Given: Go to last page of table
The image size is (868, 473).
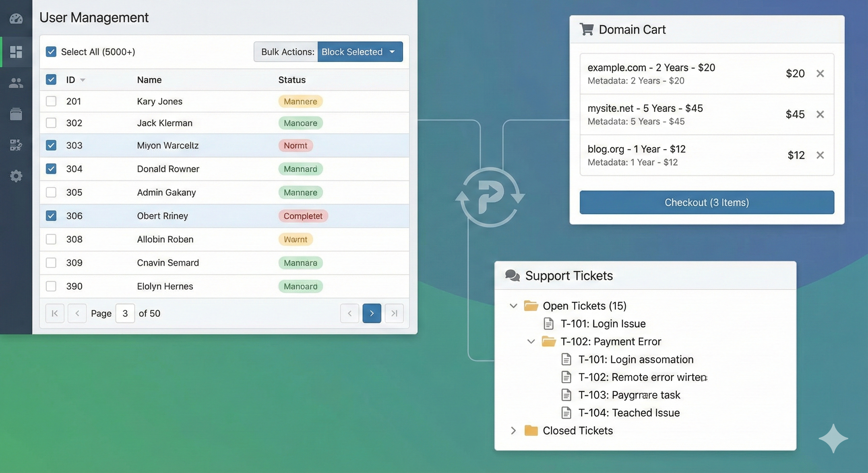Looking at the screenshot, I should point(394,313).
